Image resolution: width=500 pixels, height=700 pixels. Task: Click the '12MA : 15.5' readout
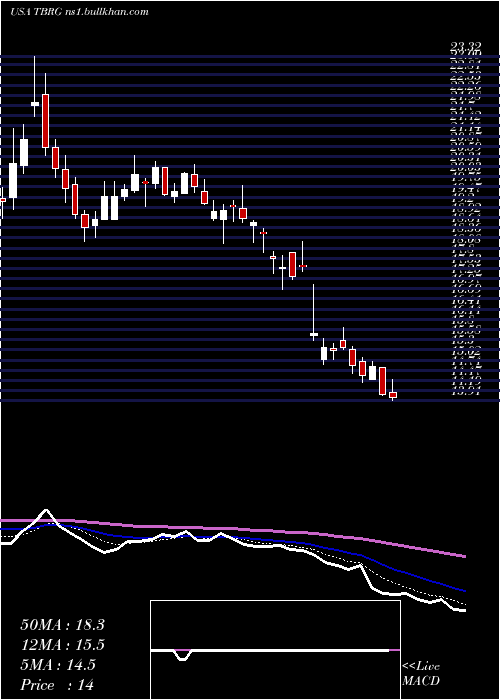(62, 645)
